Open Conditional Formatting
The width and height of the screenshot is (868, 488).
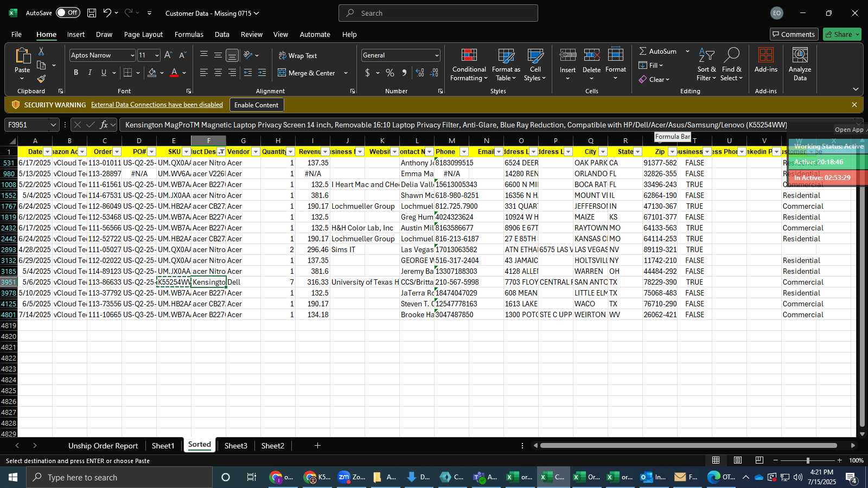(x=469, y=65)
